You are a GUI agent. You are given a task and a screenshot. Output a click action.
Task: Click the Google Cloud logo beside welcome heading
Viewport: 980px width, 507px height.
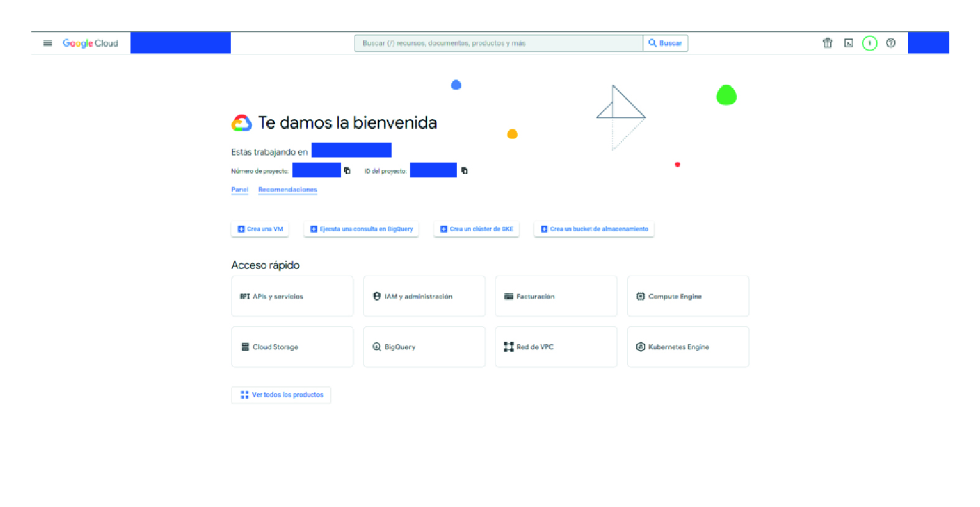click(242, 123)
